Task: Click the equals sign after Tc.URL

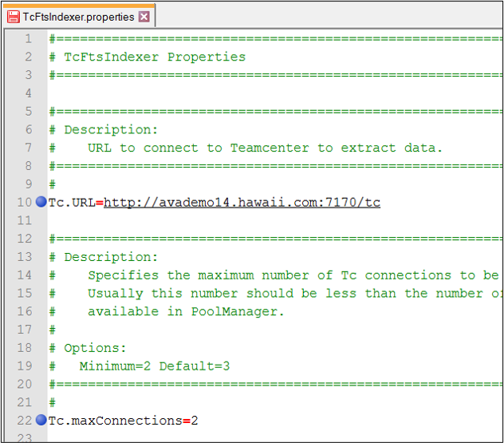Action: pos(100,203)
